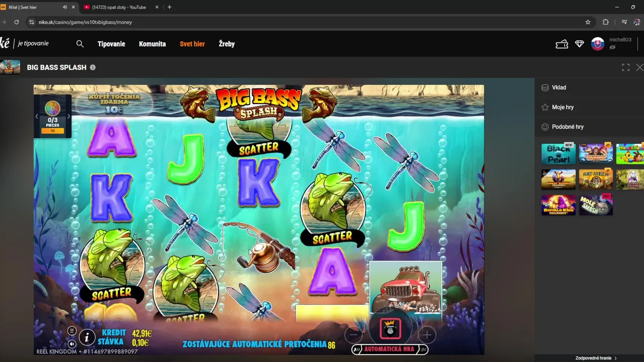Click the Big Bass Splash game thumbnail icon
The width and height of the screenshot is (644, 362).
coord(10,67)
